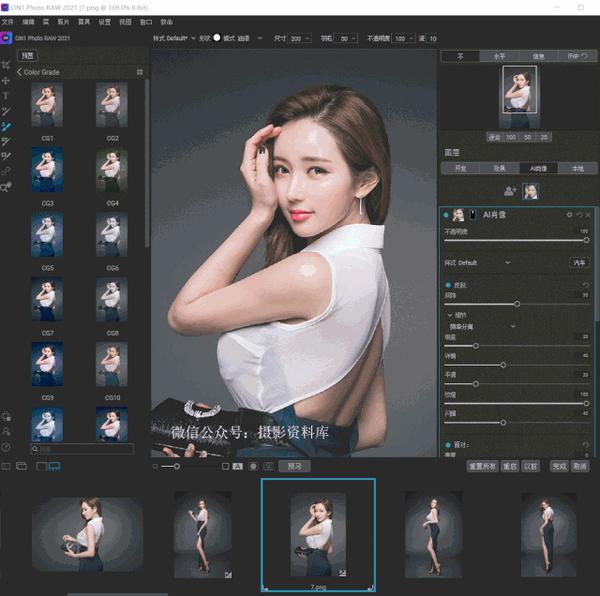Select the Move/Transform tool
The image size is (600, 596).
6,80
